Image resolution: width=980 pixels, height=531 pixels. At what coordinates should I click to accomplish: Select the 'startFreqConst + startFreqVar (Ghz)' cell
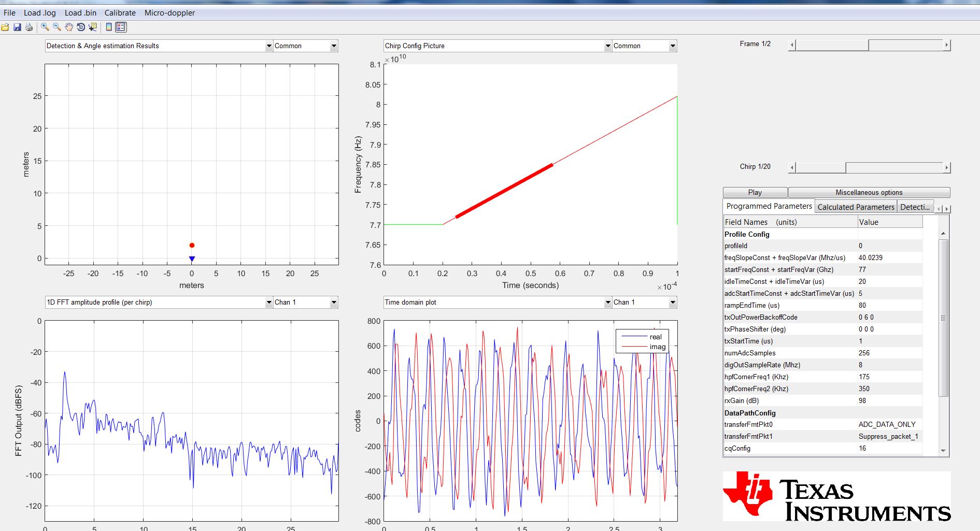pyautogui.click(x=790, y=270)
